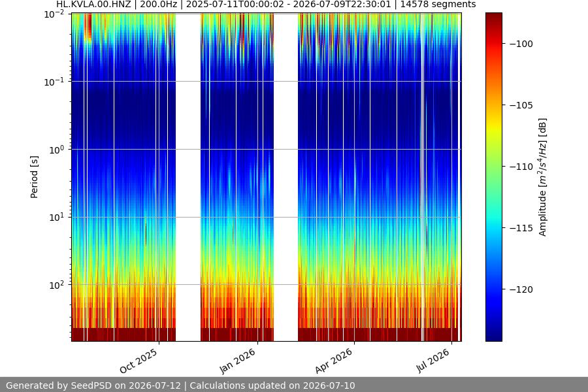Click the Calculations updated on 2026-07-10 text
The image size is (588, 392).
click(272, 385)
